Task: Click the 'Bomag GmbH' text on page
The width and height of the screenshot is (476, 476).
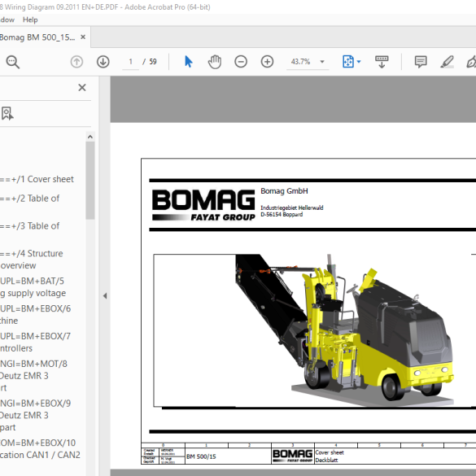Action: tap(284, 191)
